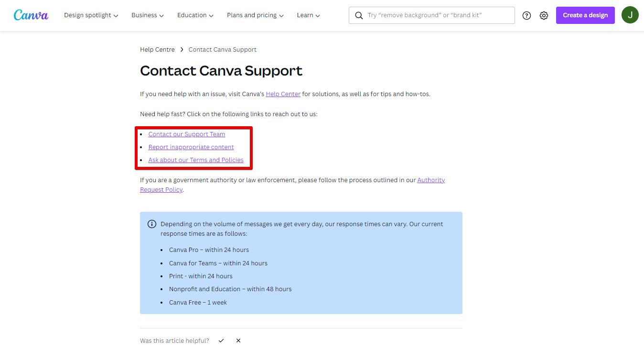Mark article not helpful with X icon
The height and width of the screenshot is (360, 644).
click(238, 341)
